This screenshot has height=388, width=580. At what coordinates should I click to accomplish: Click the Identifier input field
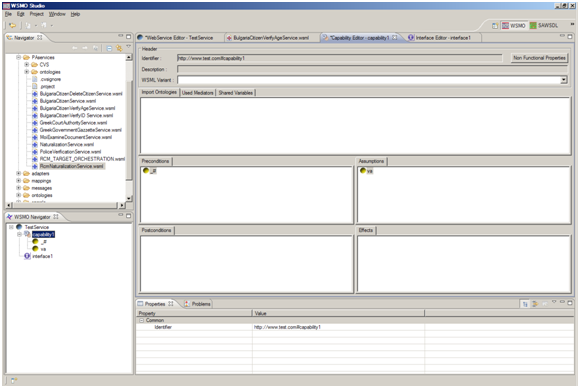[340, 58]
